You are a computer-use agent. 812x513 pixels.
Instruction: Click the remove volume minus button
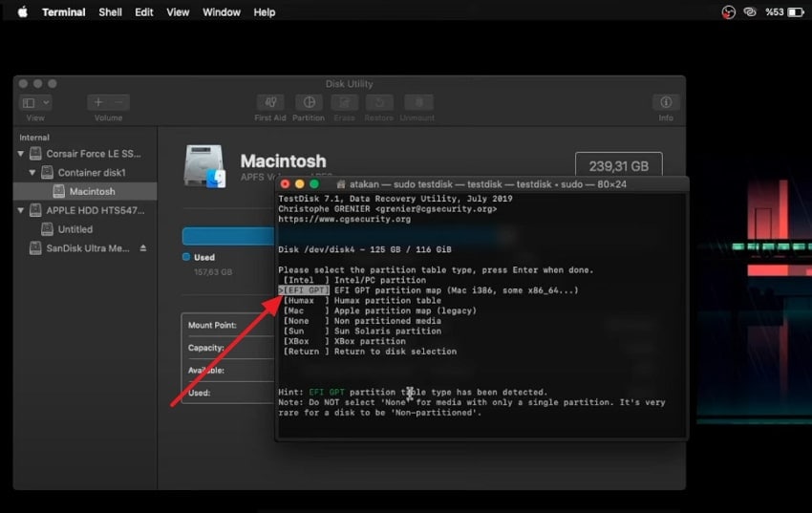pyautogui.click(x=118, y=102)
